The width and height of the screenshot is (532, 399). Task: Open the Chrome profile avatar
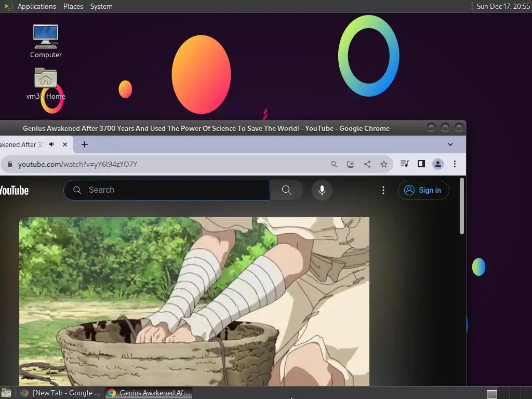pyautogui.click(x=437, y=164)
